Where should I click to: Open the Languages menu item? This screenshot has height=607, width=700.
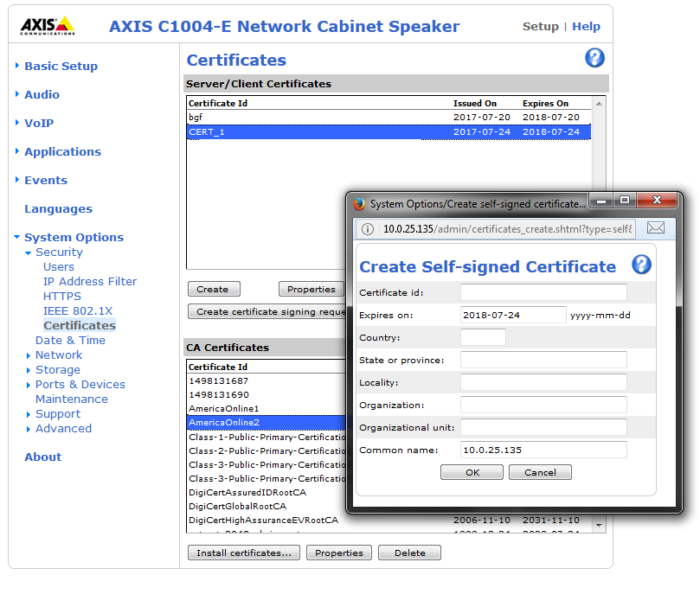tap(58, 208)
